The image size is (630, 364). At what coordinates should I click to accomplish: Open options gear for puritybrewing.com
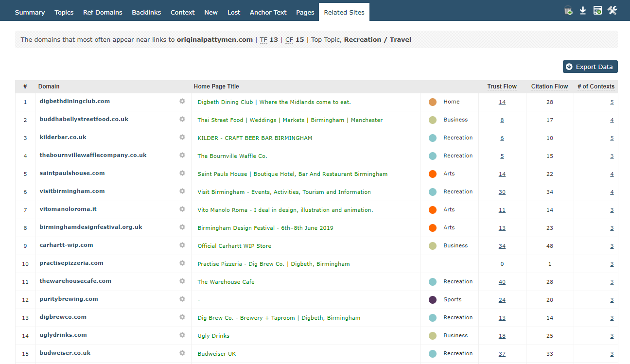182,299
